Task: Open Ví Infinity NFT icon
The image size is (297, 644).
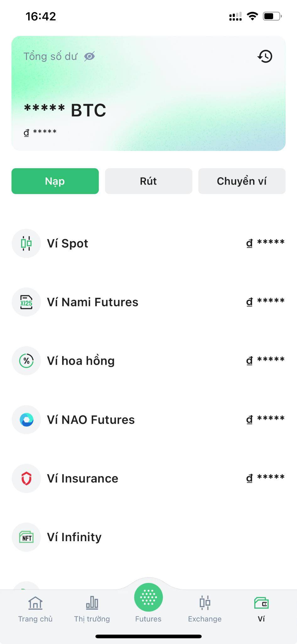Action: [x=26, y=537]
